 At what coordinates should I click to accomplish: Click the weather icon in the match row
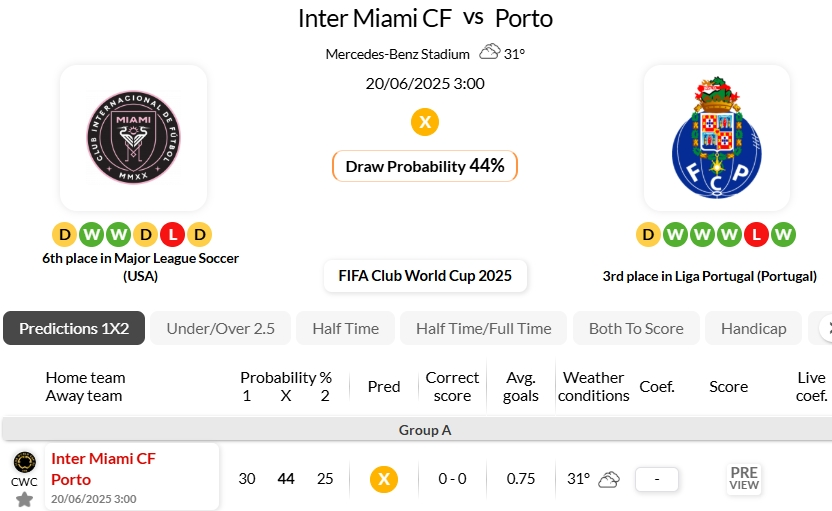coord(609,479)
